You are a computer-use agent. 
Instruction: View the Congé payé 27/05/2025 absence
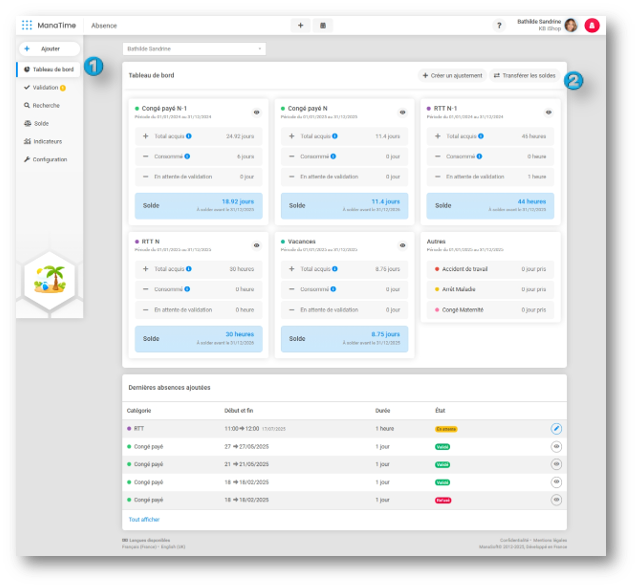(556, 446)
